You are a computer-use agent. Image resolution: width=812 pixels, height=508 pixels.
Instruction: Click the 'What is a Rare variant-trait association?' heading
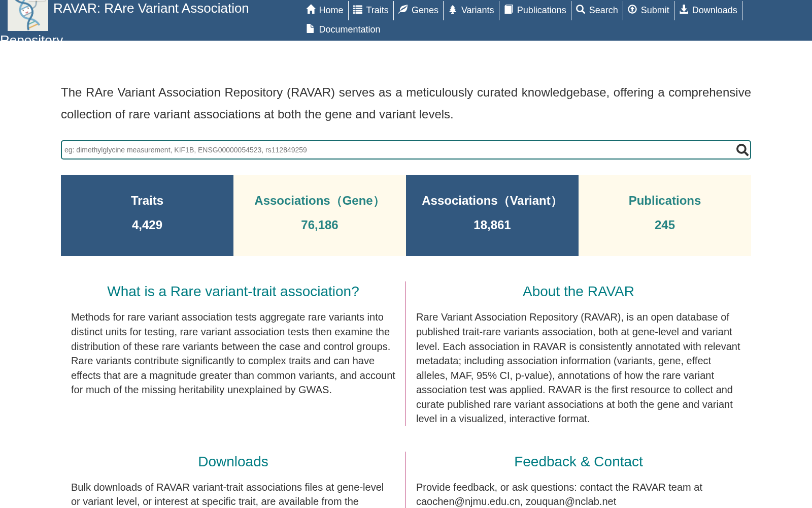pyautogui.click(x=233, y=292)
